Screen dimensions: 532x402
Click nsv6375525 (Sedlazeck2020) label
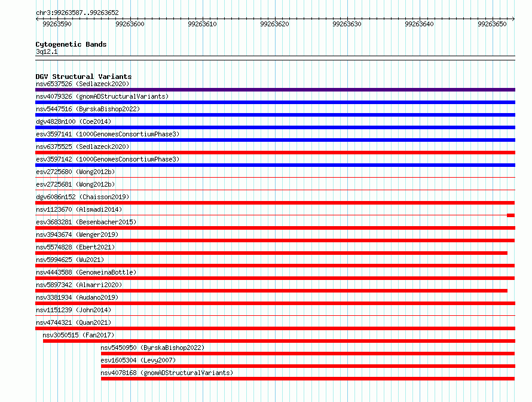(x=82, y=147)
